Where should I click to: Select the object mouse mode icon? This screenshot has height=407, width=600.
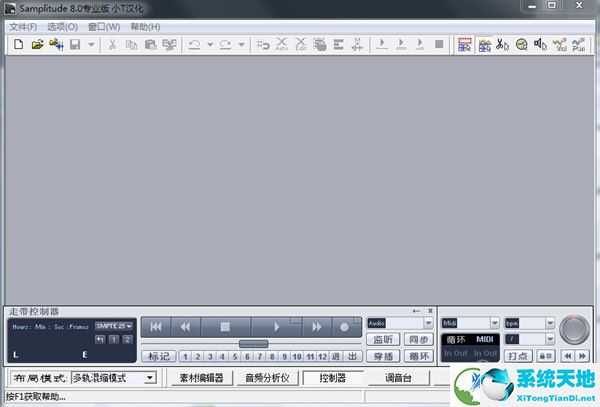pos(484,45)
